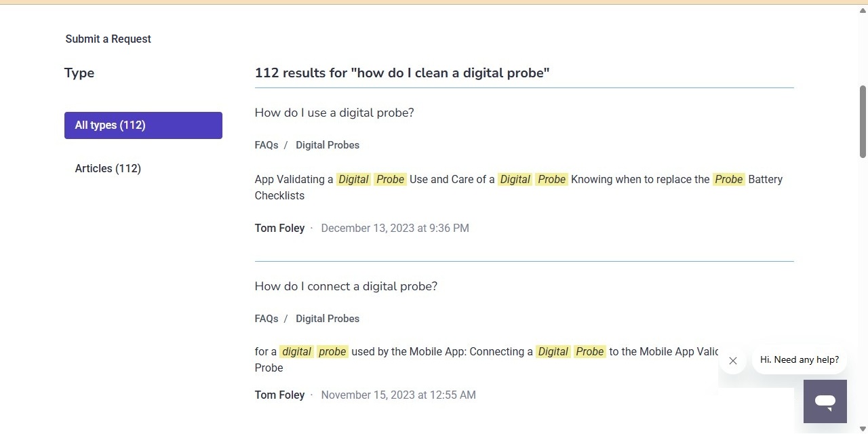Open the Submit a Request link
The width and height of the screenshot is (868, 434).
(108, 39)
